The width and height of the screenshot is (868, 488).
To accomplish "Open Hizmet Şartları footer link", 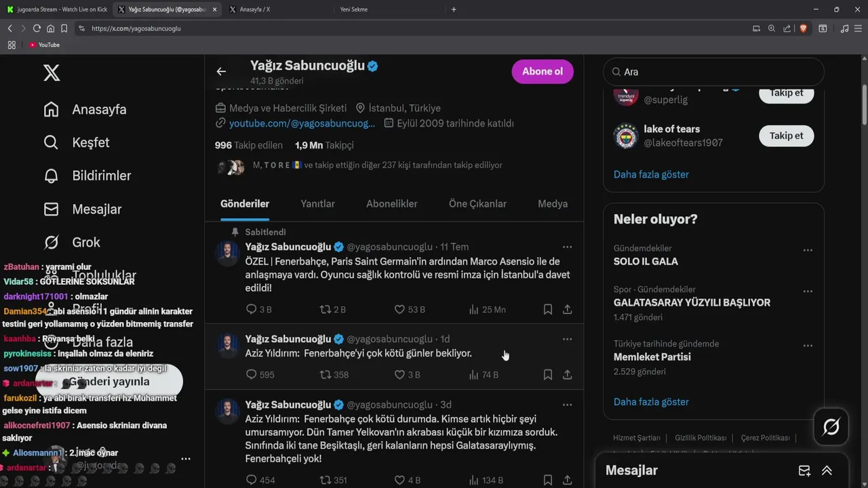I will [x=637, y=438].
